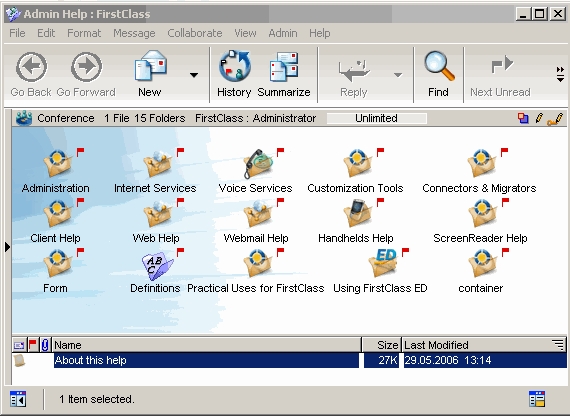Open the Collaborate menu
Screen dimensions: 570x416
click(x=195, y=33)
